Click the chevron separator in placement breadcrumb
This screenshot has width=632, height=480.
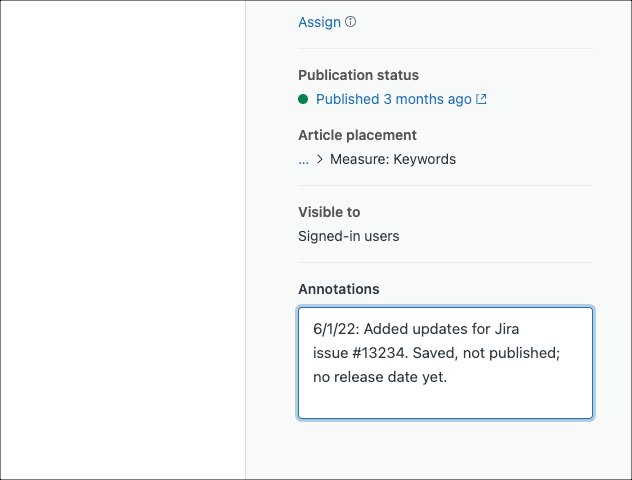click(x=319, y=159)
